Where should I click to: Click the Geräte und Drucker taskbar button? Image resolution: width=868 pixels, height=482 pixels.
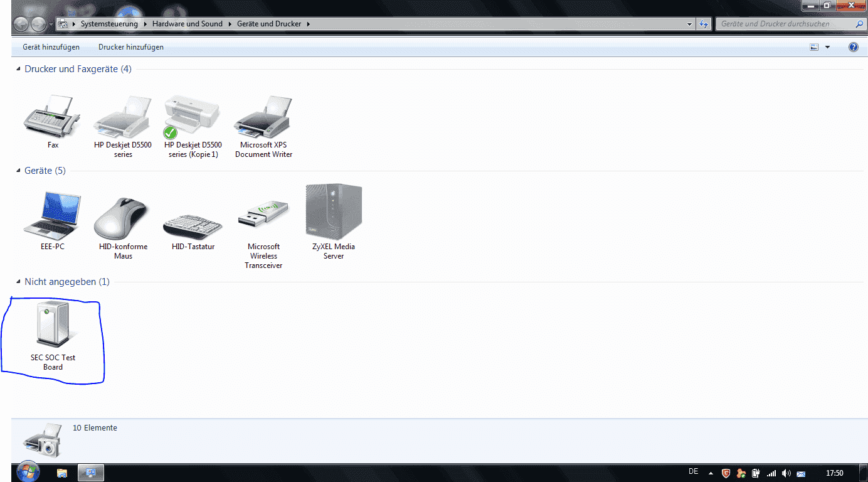pyautogui.click(x=90, y=473)
